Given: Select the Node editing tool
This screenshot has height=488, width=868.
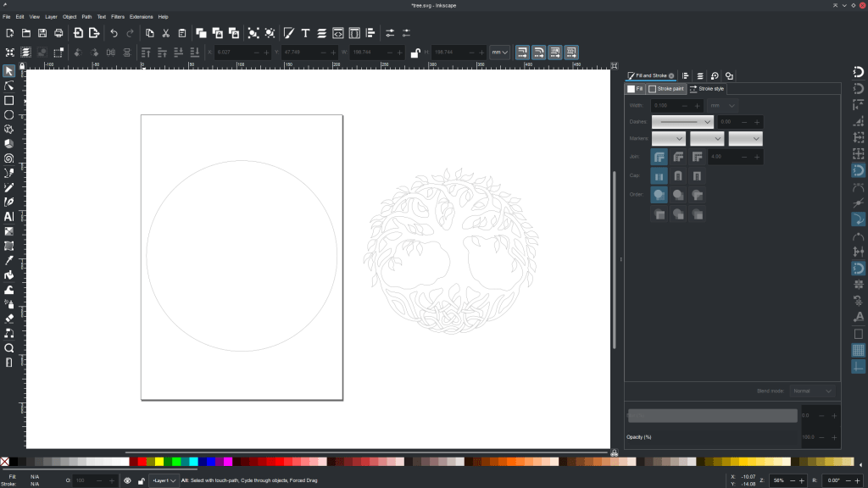Looking at the screenshot, I should point(8,86).
